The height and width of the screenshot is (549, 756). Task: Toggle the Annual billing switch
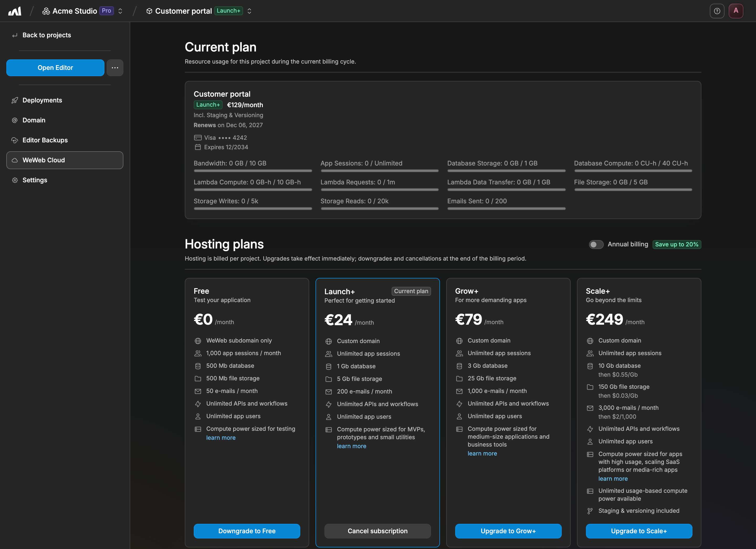[596, 245]
